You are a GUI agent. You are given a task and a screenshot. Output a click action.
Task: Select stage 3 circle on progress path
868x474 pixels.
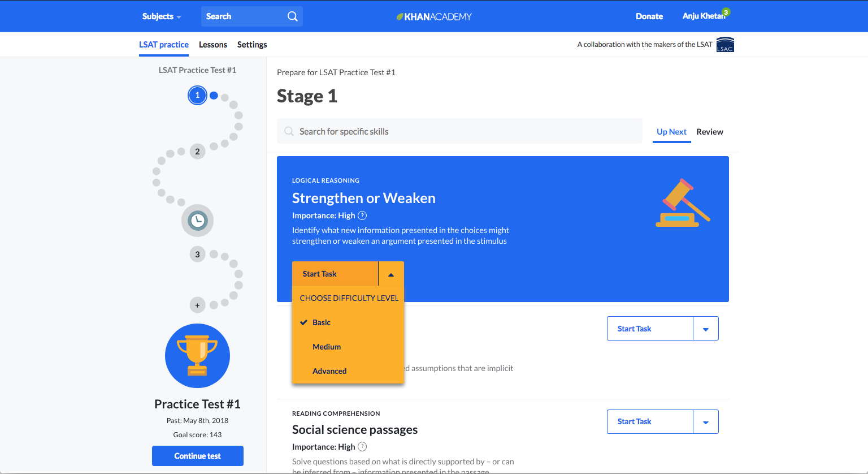pyautogui.click(x=197, y=255)
